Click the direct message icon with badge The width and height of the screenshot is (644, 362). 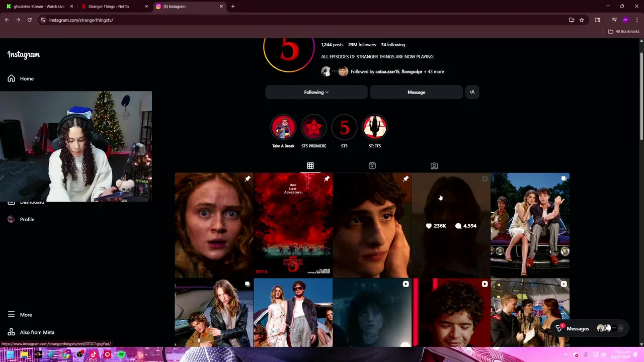tap(559, 328)
